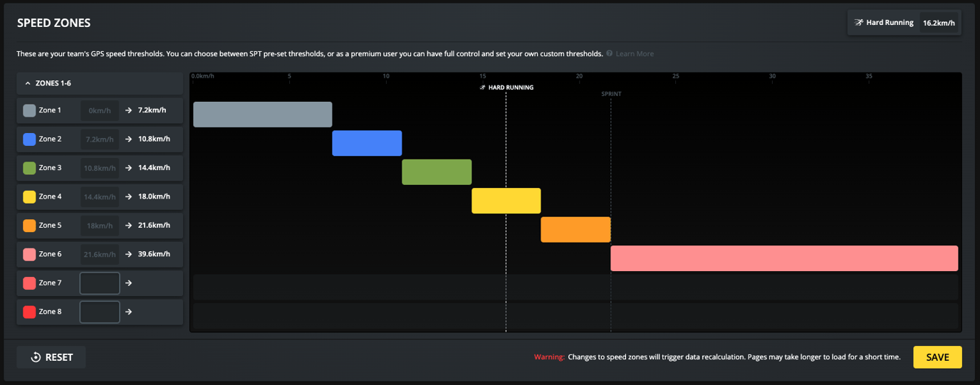
Task: Open the Learn More link
Action: pos(635,54)
